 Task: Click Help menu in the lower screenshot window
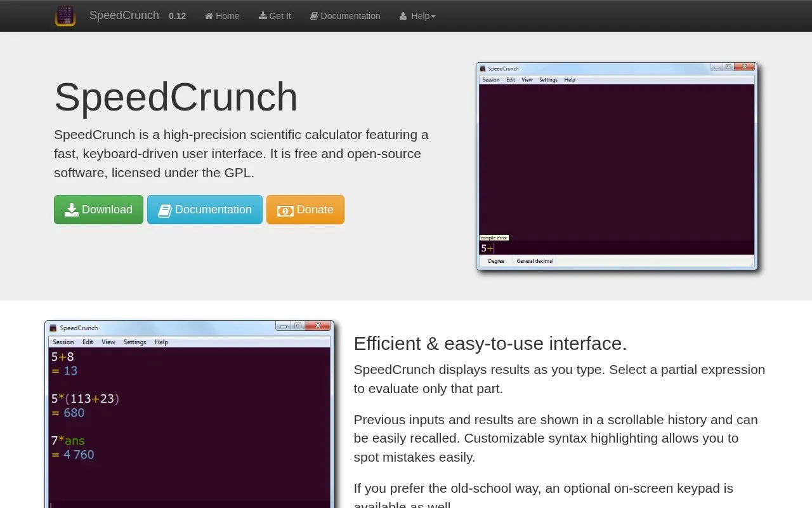click(x=162, y=342)
